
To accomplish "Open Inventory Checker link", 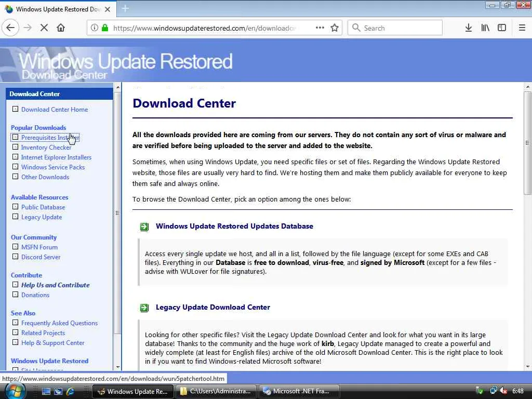I will [46, 148].
